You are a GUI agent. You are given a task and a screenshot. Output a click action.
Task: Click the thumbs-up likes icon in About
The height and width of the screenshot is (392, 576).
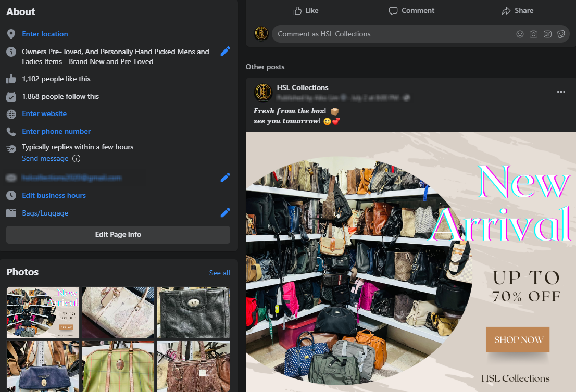tap(11, 79)
